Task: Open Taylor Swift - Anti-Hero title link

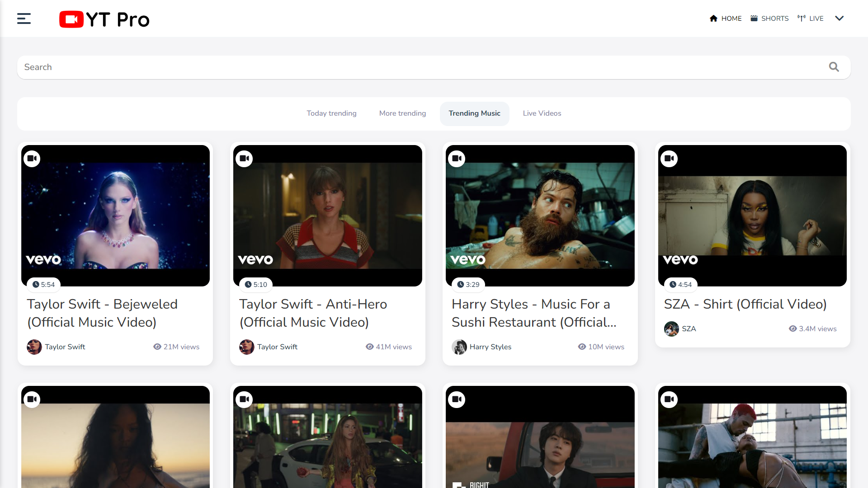Action: [313, 313]
